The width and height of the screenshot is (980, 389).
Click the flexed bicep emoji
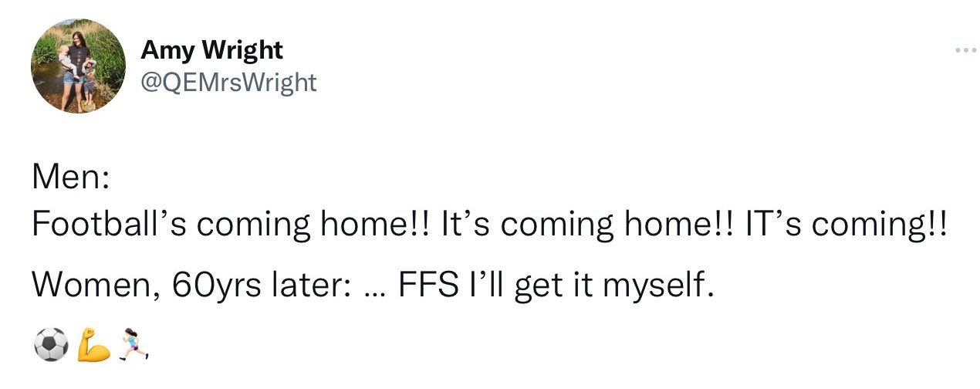(93, 344)
